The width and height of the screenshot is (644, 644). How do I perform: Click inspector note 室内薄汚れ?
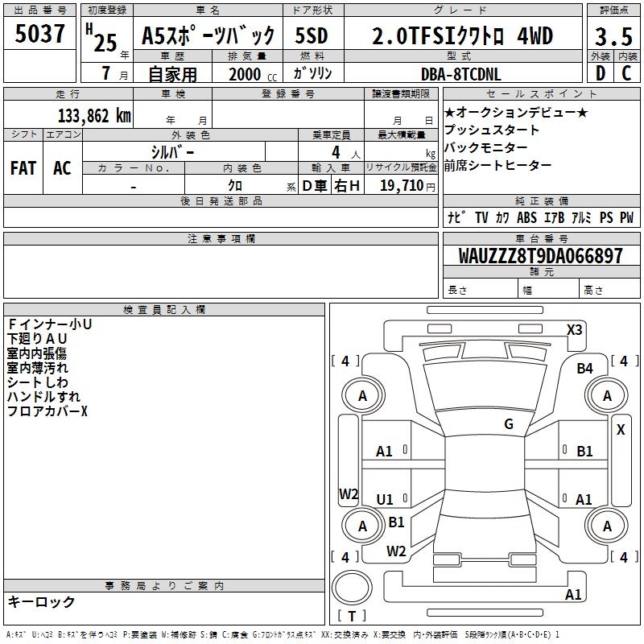[x=38, y=368]
